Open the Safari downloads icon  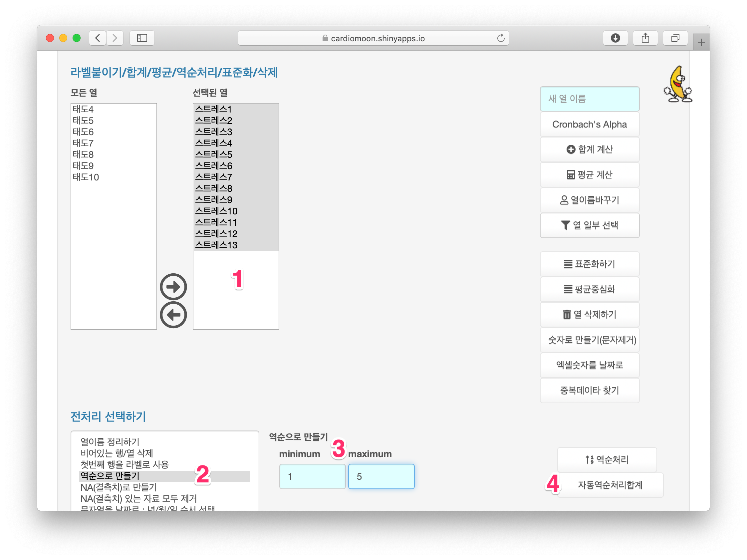click(615, 38)
